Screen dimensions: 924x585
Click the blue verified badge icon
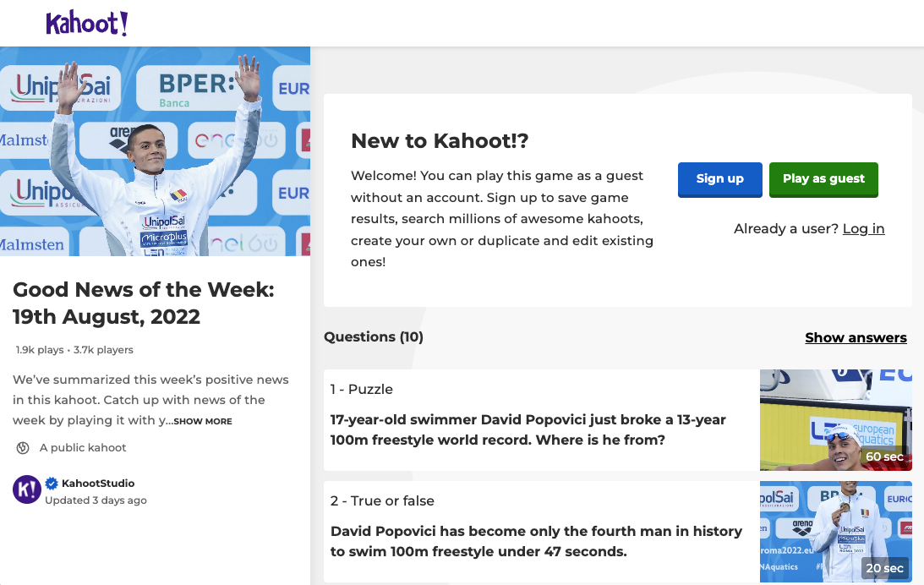[52, 483]
